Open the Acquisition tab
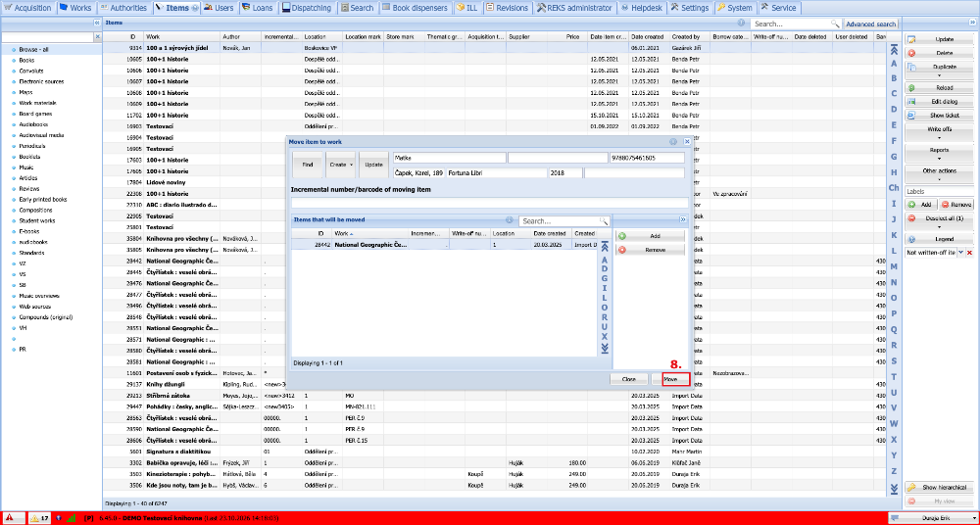Image resolution: width=980 pixels, height=525 pixels. click(28, 8)
